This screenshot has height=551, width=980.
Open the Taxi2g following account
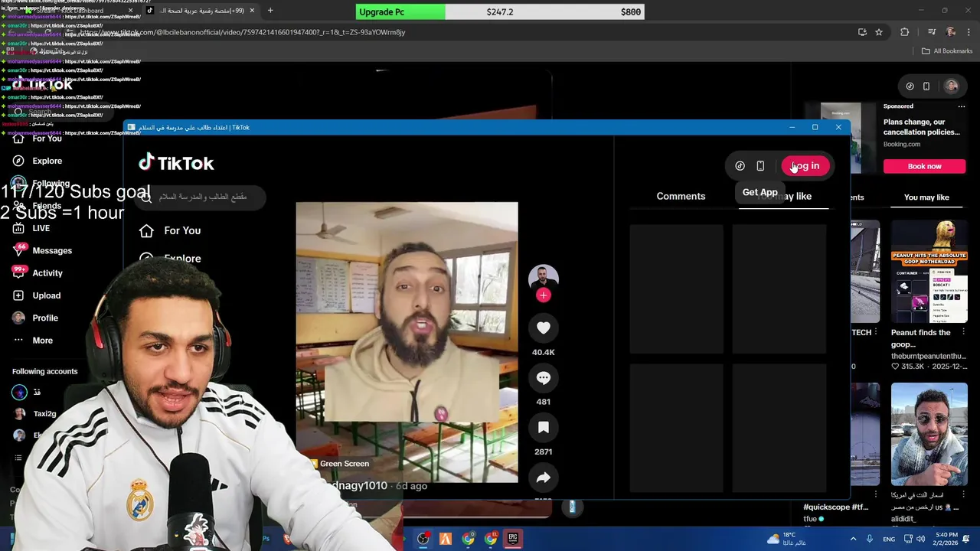coord(34,414)
